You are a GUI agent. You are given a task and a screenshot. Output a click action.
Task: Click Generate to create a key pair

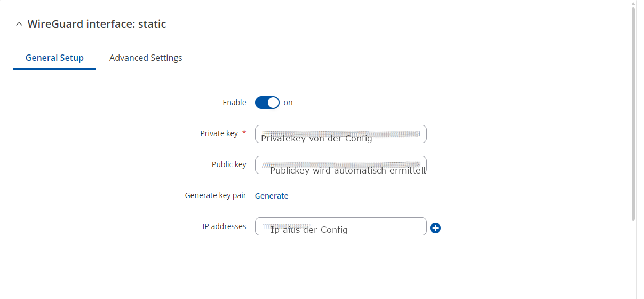(x=272, y=196)
